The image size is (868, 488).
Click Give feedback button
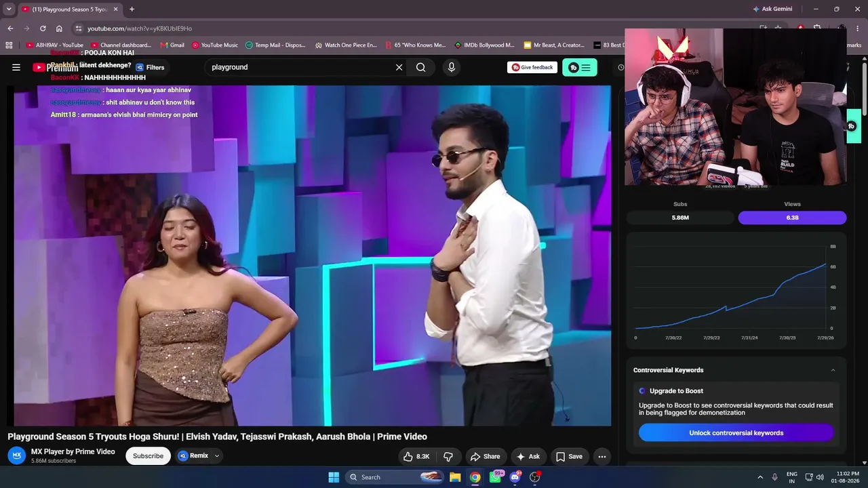coord(532,67)
